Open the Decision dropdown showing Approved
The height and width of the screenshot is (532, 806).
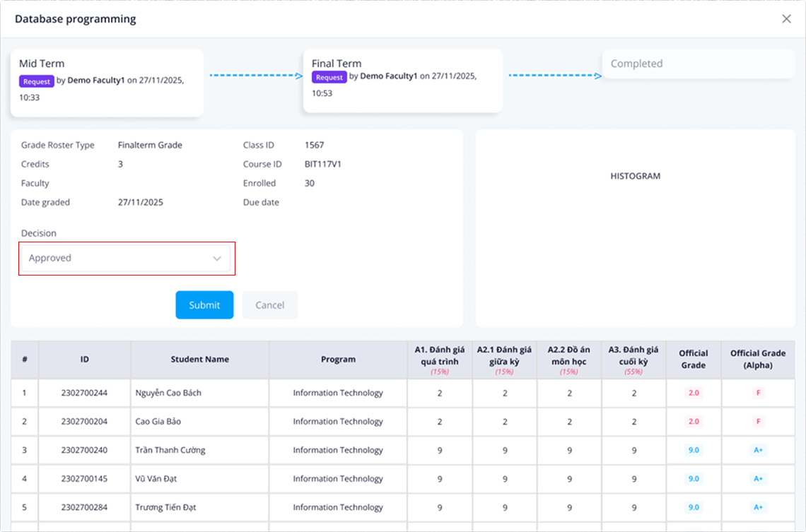(126, 258)
